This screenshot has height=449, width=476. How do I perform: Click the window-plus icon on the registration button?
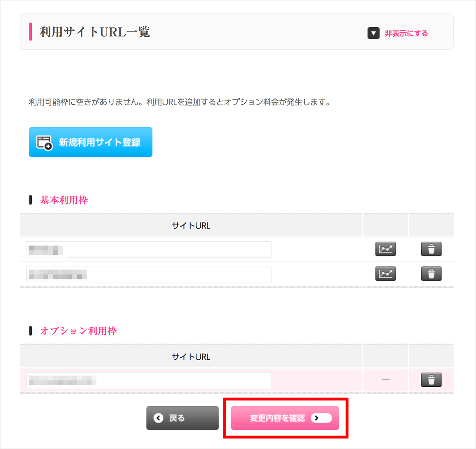click(x=44, y=142)
